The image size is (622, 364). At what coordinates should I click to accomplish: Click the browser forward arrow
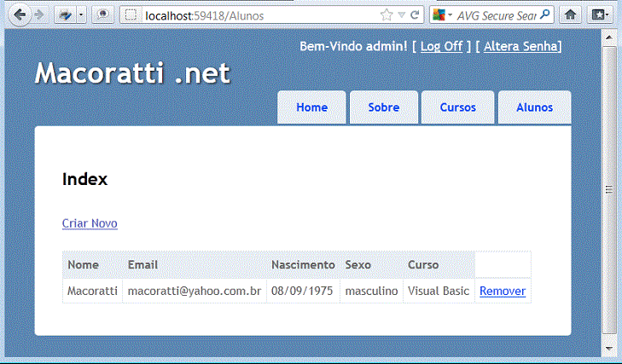(39, 15)
